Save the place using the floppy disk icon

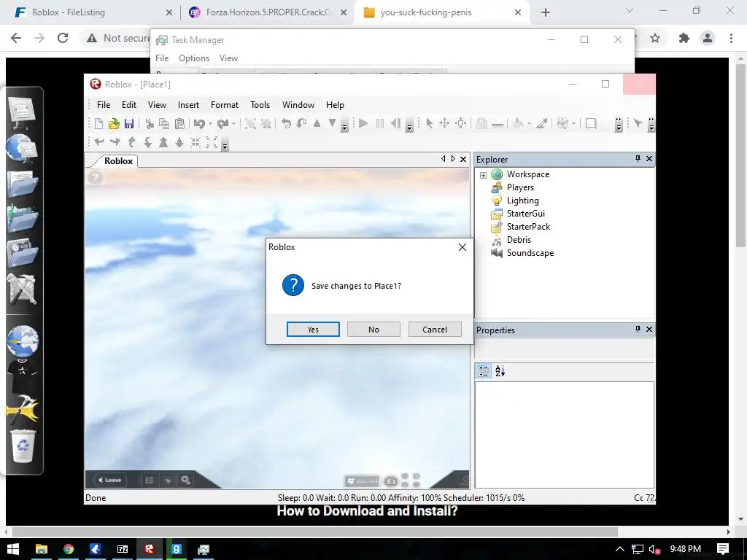click(x=128, y=124)
